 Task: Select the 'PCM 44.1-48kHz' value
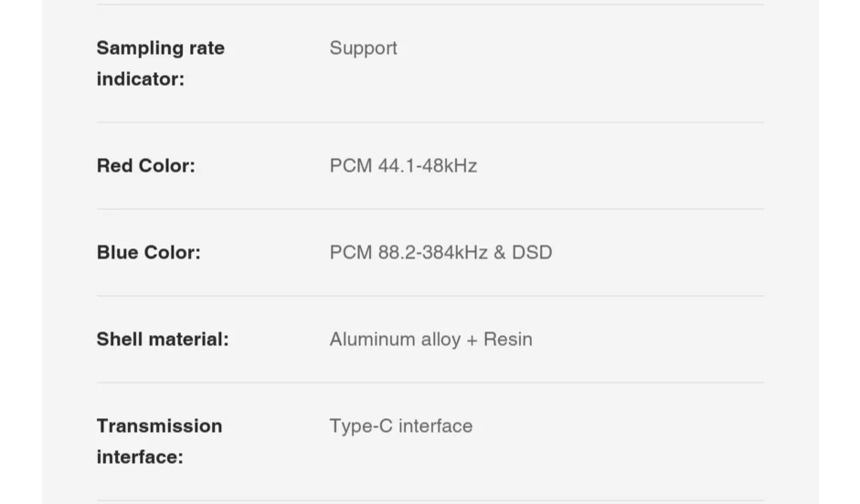click(x=403, y=165)
